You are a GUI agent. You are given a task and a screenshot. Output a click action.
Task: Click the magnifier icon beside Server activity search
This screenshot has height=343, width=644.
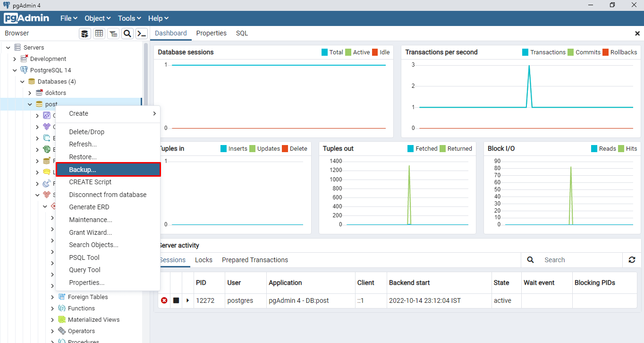tap(530, 260)
